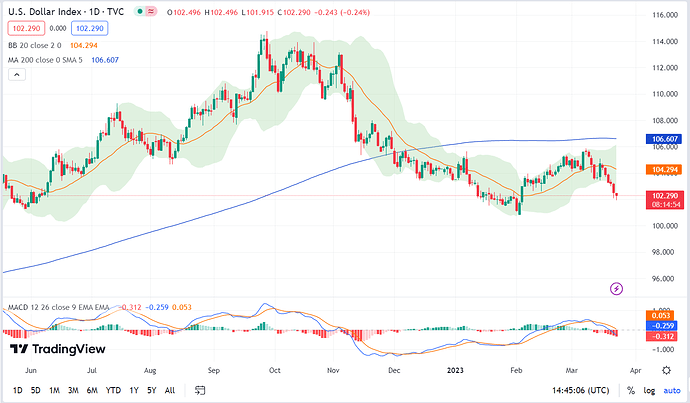Click the 2023 label on time axis
This screenshot has height=403, width=690.
tap(455, 370)
